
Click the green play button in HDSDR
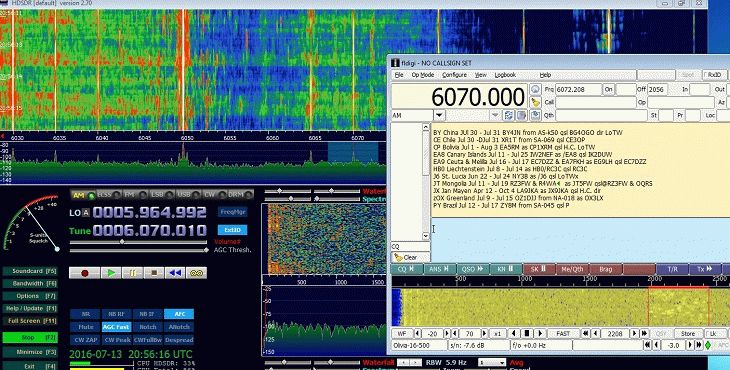[x=111, y=273]
